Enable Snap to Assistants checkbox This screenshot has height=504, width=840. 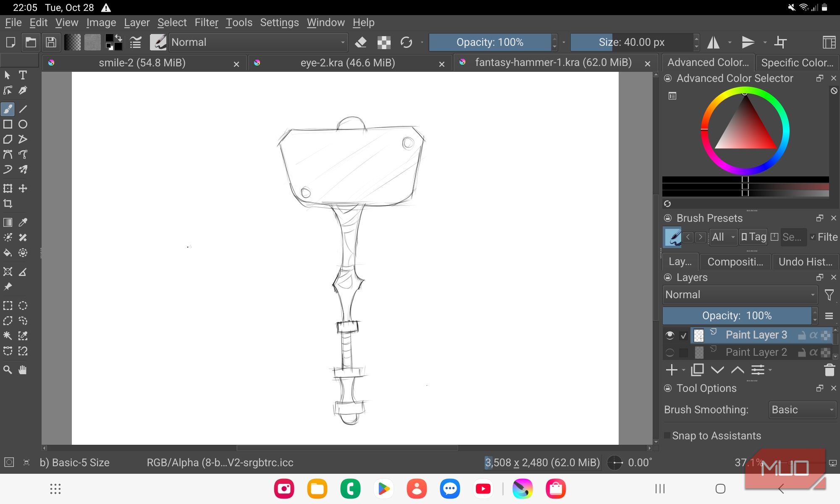click(x=667, y=436)
